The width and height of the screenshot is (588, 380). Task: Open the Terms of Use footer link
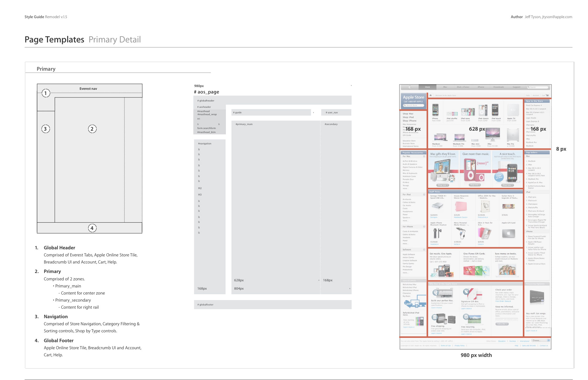445,346
